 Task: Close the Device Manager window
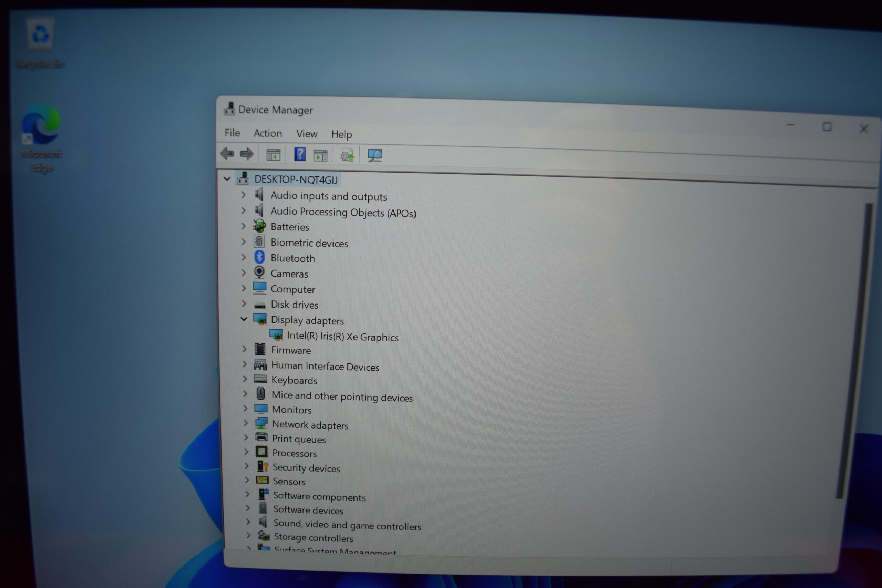click(x=864, y=129)
